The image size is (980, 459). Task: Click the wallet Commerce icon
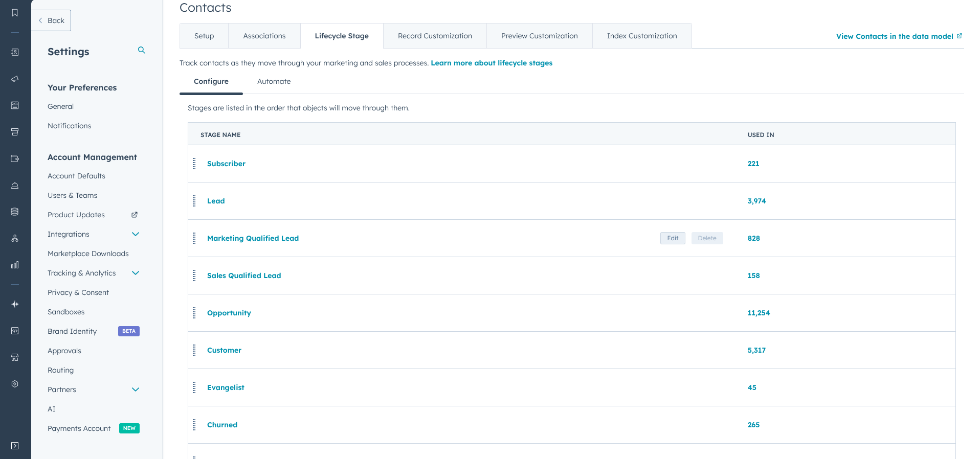[15, 158]
